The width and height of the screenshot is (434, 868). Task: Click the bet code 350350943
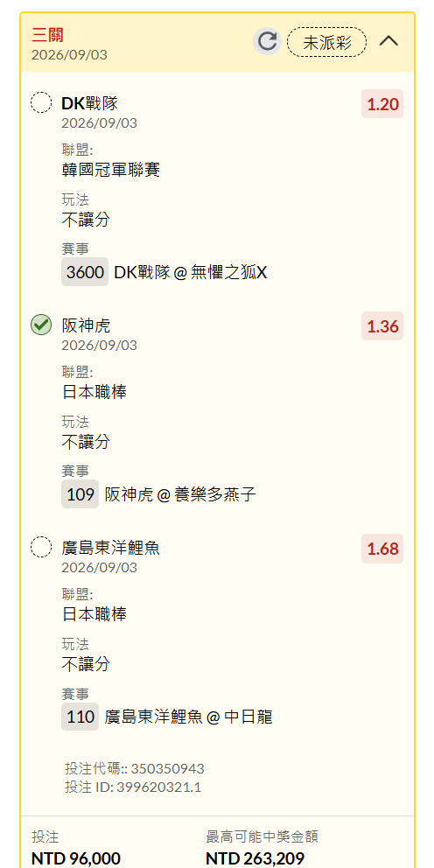click(x=168, y=768)
